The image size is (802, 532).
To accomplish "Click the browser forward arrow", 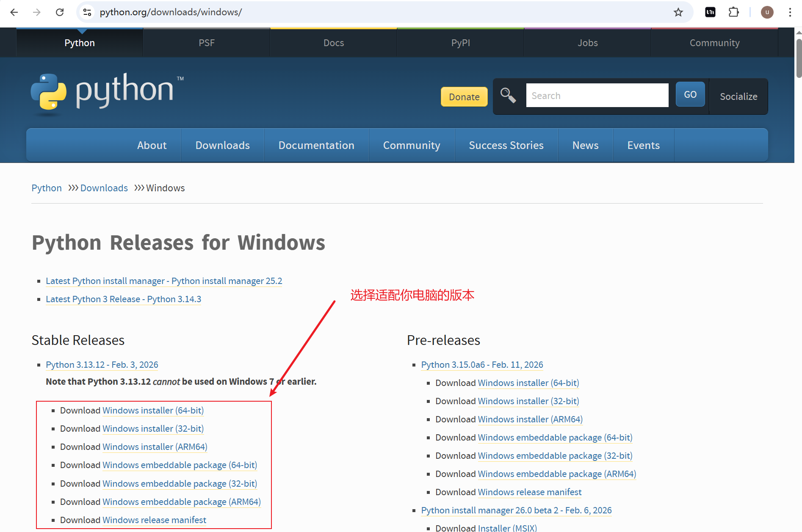I will [x=37, y=12].
